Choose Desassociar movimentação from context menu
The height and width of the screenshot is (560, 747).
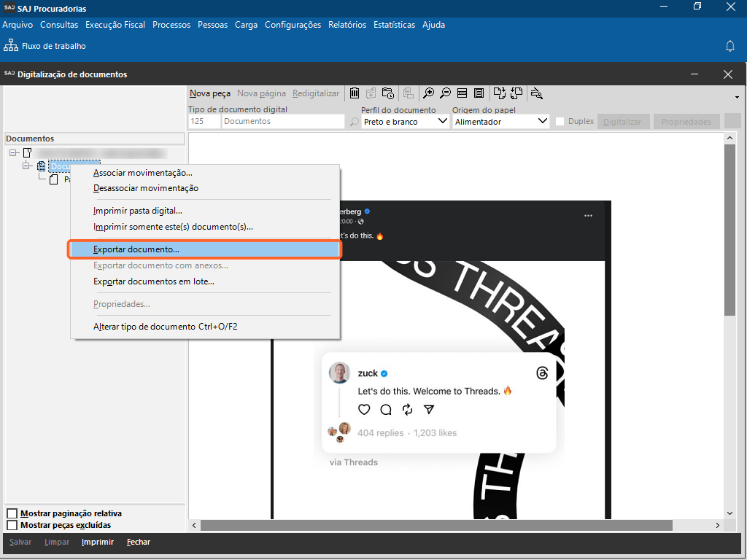[x=205, y=188]
